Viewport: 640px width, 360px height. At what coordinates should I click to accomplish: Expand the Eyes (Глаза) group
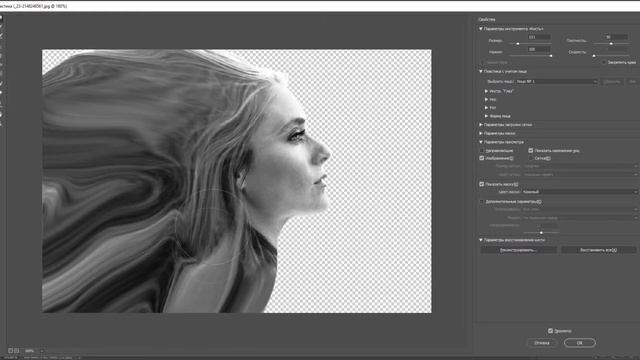pyautogui.click(x=486, y=91)
